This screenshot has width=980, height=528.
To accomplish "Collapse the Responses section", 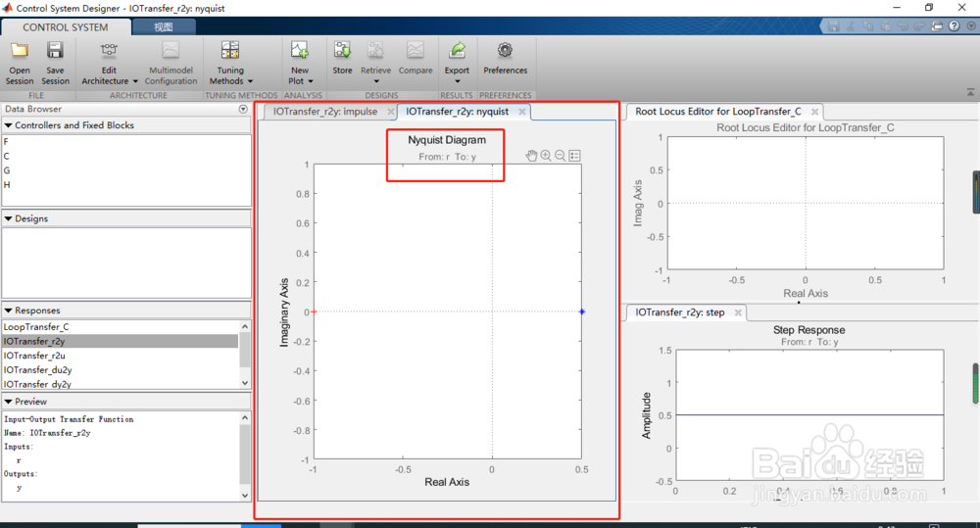I will tap(8, 310).
